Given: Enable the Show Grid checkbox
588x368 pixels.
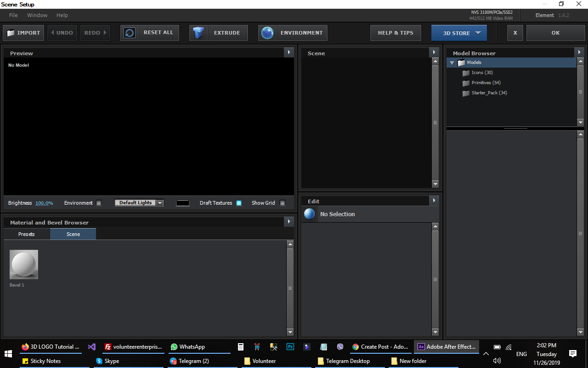Looking at the screenshot, I should [x=283, y=202].
